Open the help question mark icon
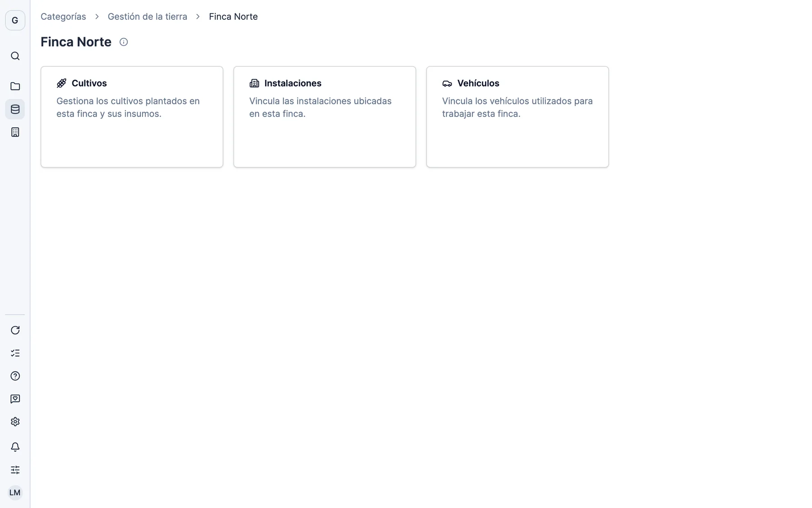 pyautogui.click(x=15, y=376)
